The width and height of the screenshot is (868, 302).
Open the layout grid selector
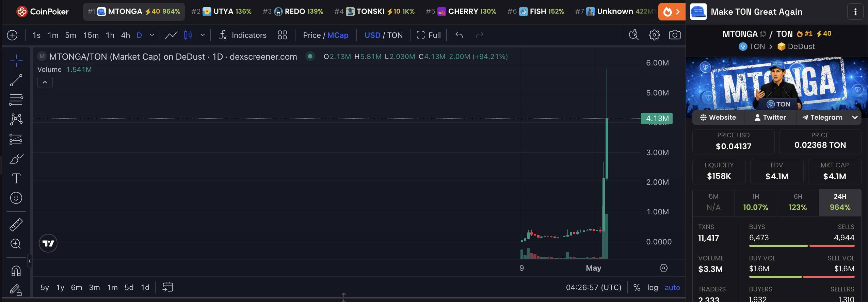pos(282,35)
